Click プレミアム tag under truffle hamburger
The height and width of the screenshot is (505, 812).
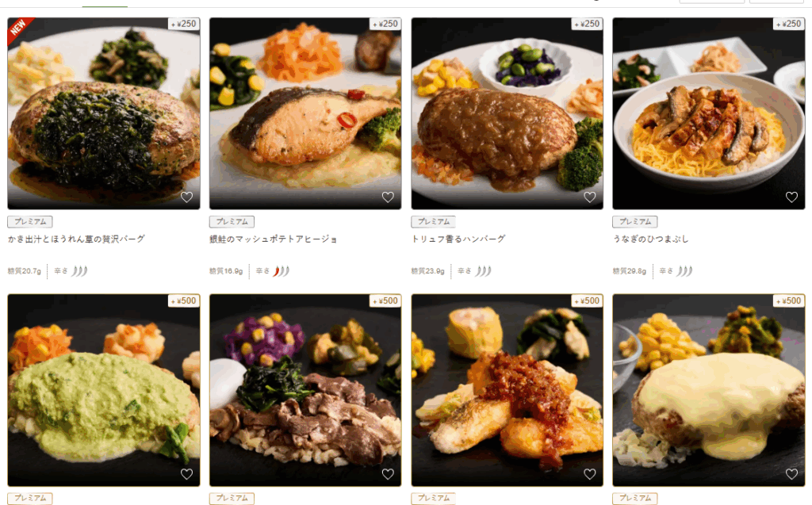[434, 222]
